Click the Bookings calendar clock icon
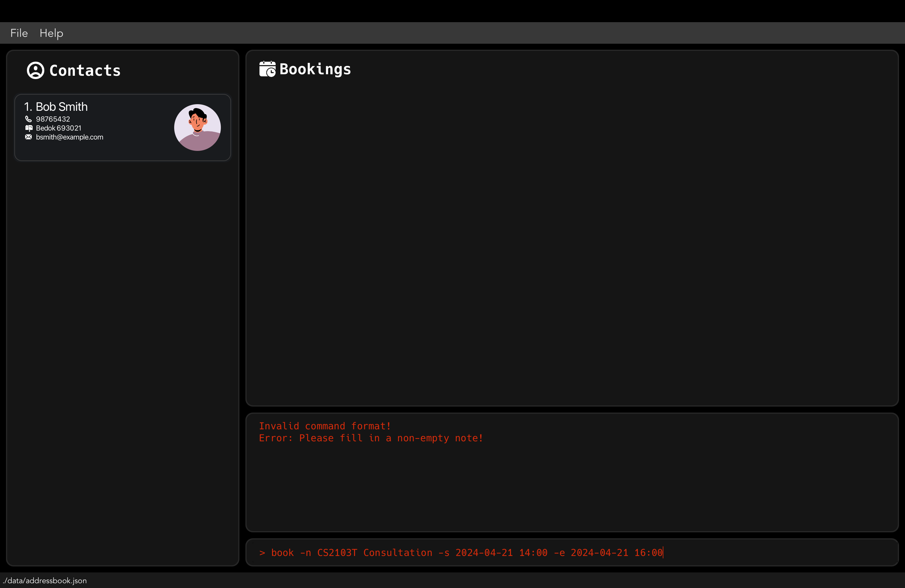905x588 pixels. 267,69
